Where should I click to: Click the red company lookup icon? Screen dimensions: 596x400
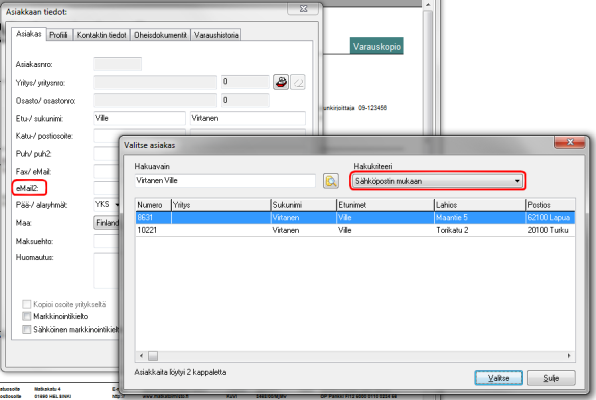click(281, 82)
